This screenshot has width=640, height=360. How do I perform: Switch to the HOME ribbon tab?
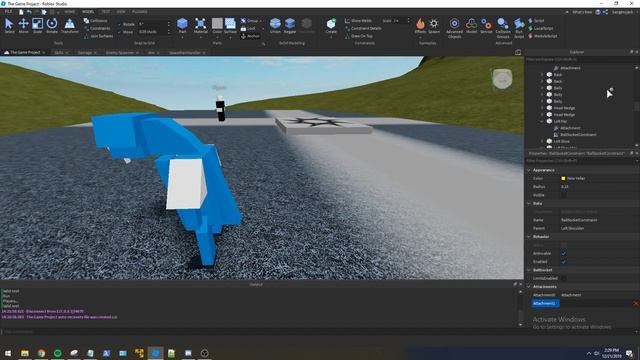click(x=69, y=12)
